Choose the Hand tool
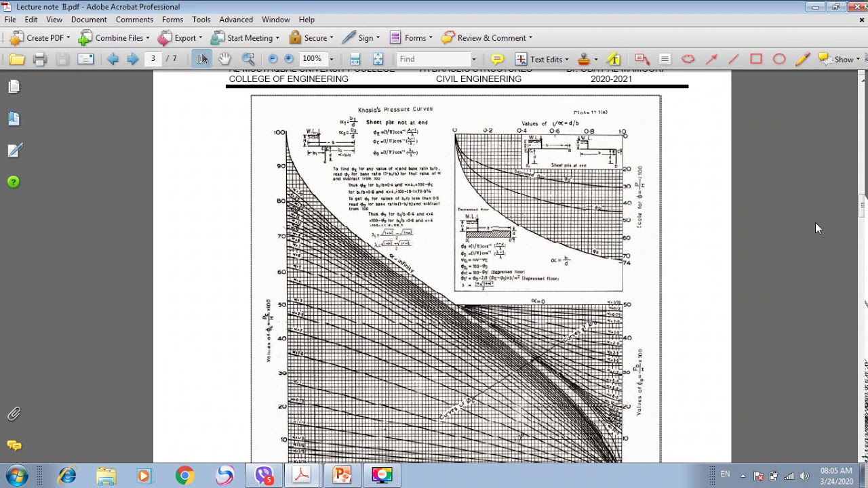 click(224, 59)
